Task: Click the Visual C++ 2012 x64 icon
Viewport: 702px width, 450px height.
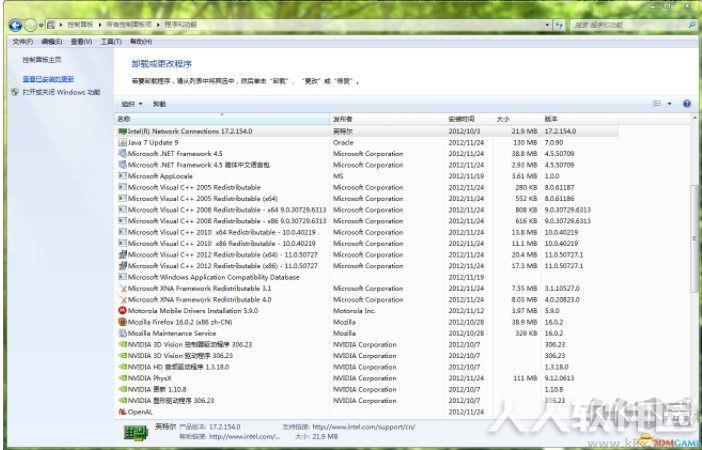Action: pyautogui.click(x=122, y=254)
